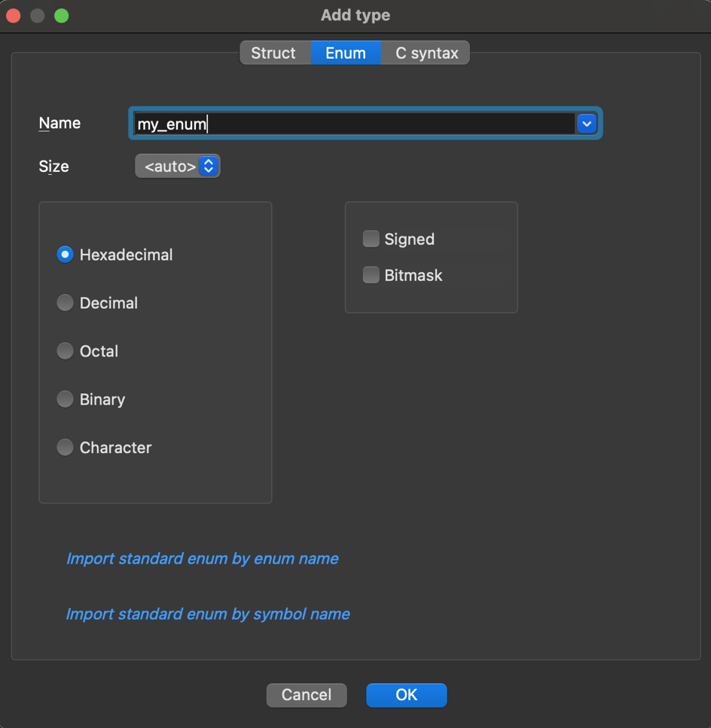Image resolution: width=711 pixels, height=728 pixels.
Task: Click the Size stepper arrows
Action: [x=209, y=166]
